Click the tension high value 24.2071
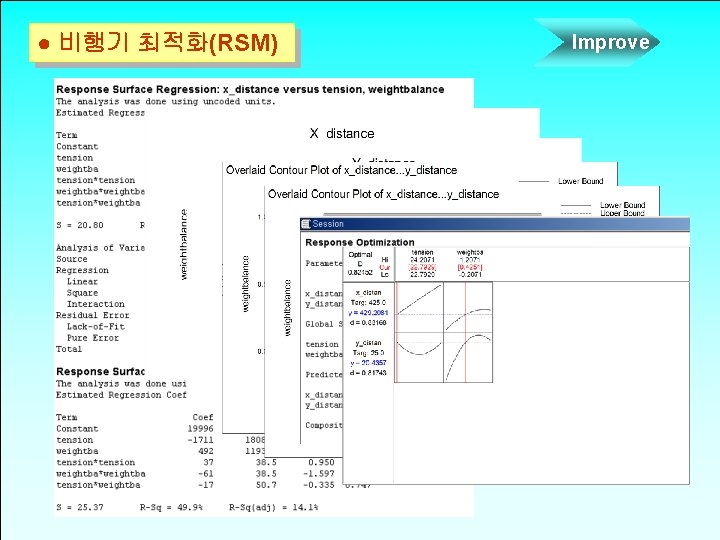This screenshot has height=540, width=720. click(x=422, y=260)
